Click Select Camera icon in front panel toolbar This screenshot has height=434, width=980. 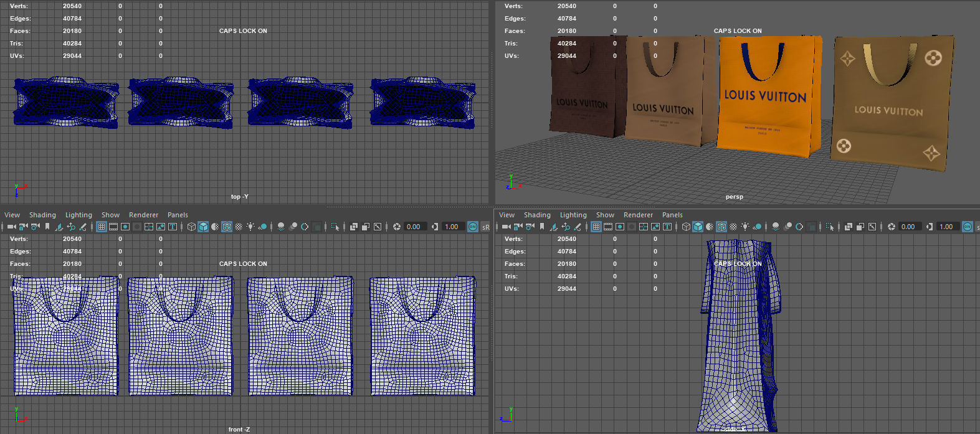11,227
